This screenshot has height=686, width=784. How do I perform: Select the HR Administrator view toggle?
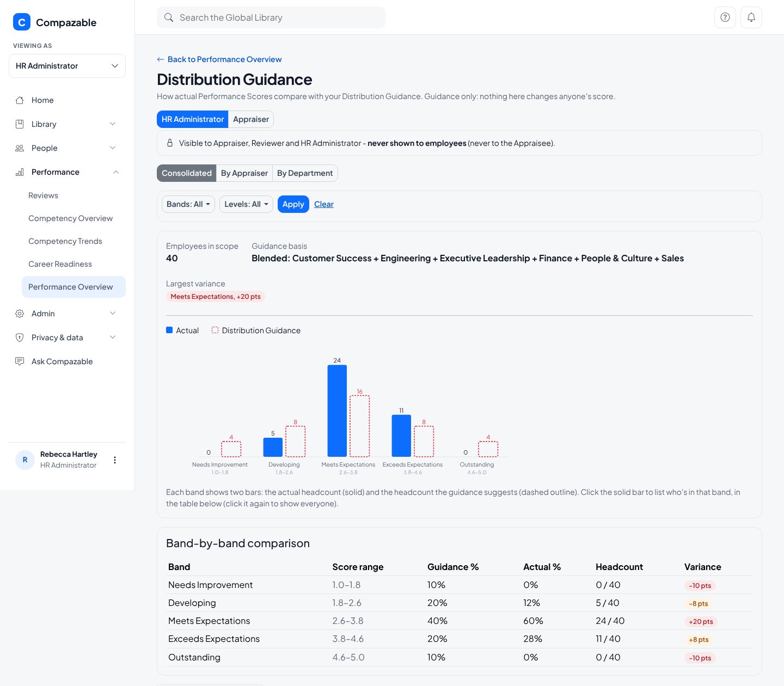[193, 119]
